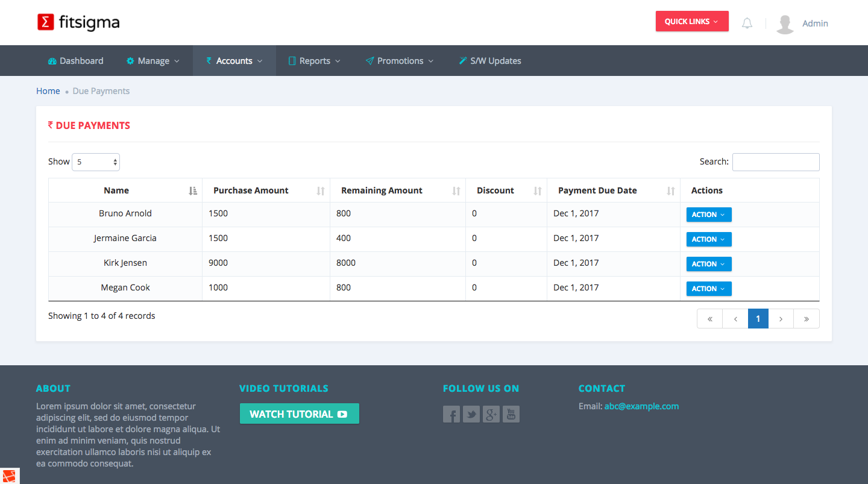The image size is (868, 484).
Task: Open the Google Plus social icon
Action: (491, 414)
